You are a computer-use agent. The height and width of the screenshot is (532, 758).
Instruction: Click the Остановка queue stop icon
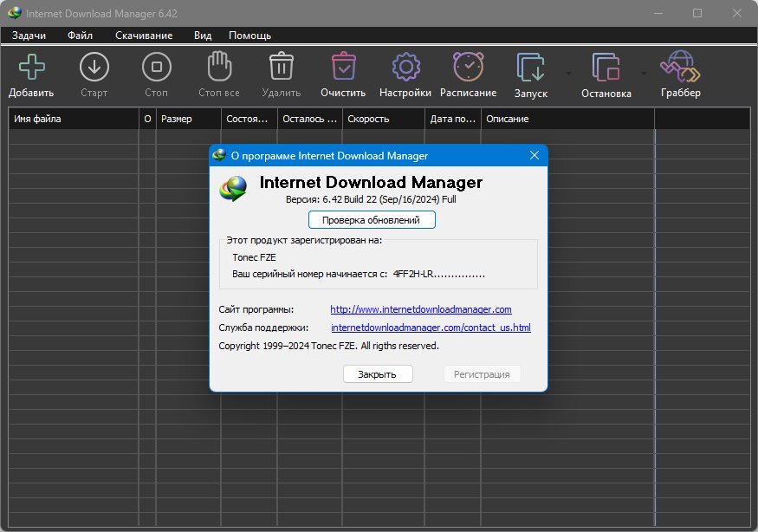[x=606, y=67]
